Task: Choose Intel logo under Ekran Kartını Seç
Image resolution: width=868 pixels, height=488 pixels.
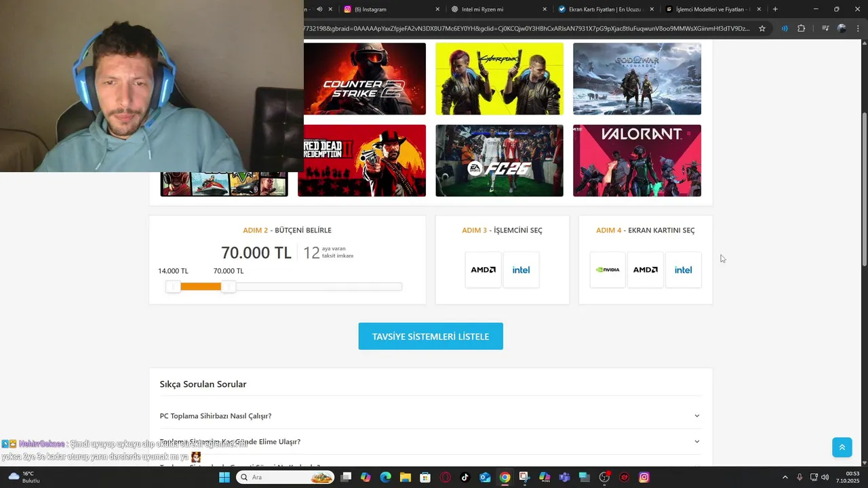Action: (x=683, y=270)
